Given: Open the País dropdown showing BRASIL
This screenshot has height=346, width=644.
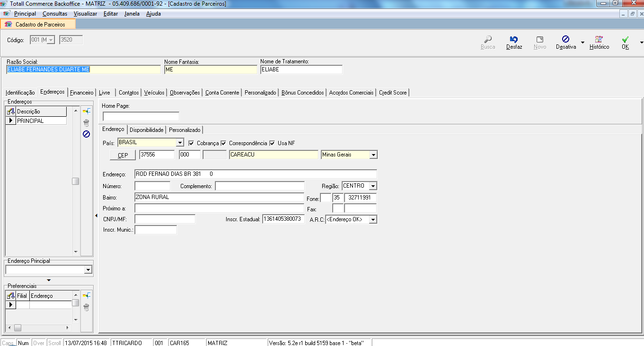Looking at the screenshot, I should tap(180, 143).
